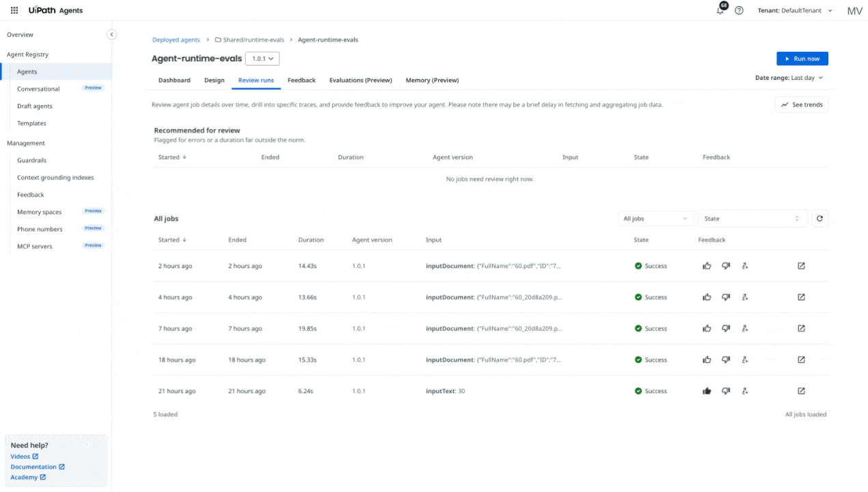The image size is (868, 492).
Task: Thumbs down the 14.43s job
Action: [726, 266]
